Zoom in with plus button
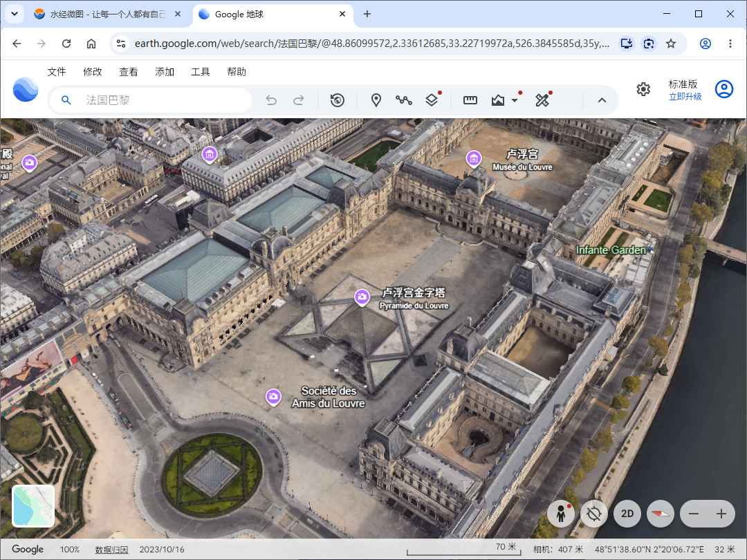 point(721,514)
